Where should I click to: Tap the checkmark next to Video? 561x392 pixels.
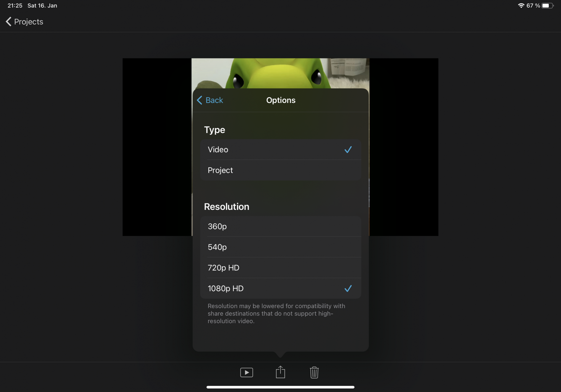tap(348, 150)
